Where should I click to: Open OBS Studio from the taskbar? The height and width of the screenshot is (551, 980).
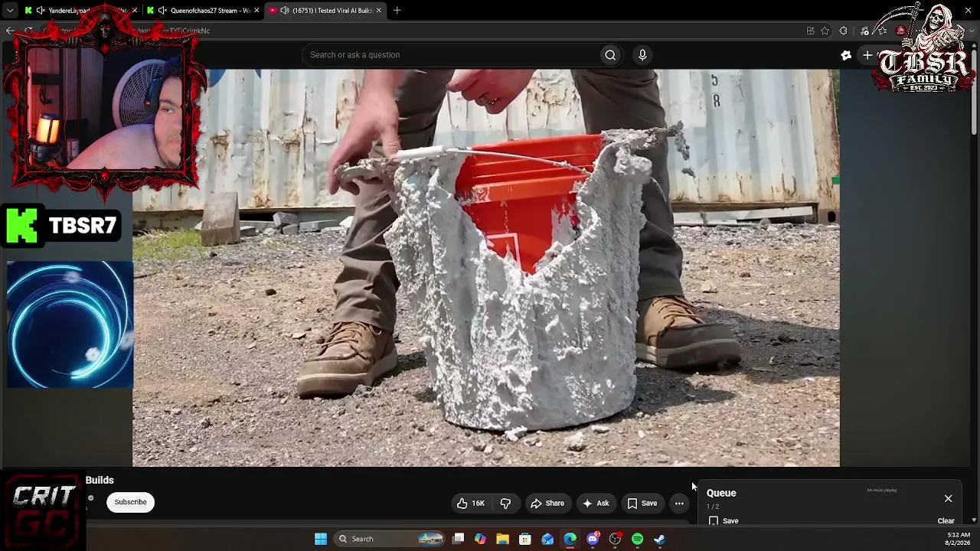(x=615, y=539)
